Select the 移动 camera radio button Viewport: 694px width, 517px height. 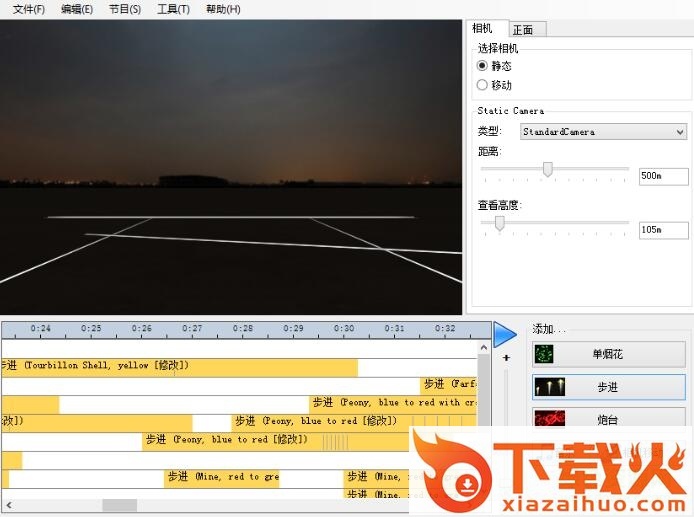click(482, 85)
